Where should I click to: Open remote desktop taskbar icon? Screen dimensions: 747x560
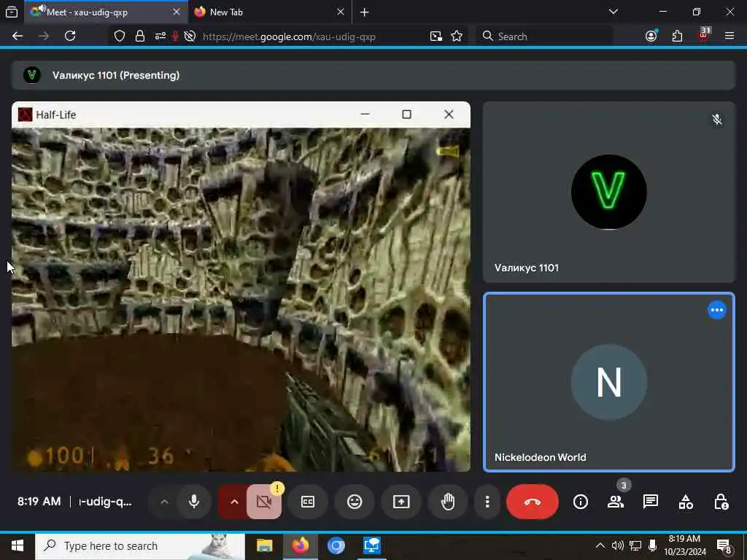[x=371, y=545]
